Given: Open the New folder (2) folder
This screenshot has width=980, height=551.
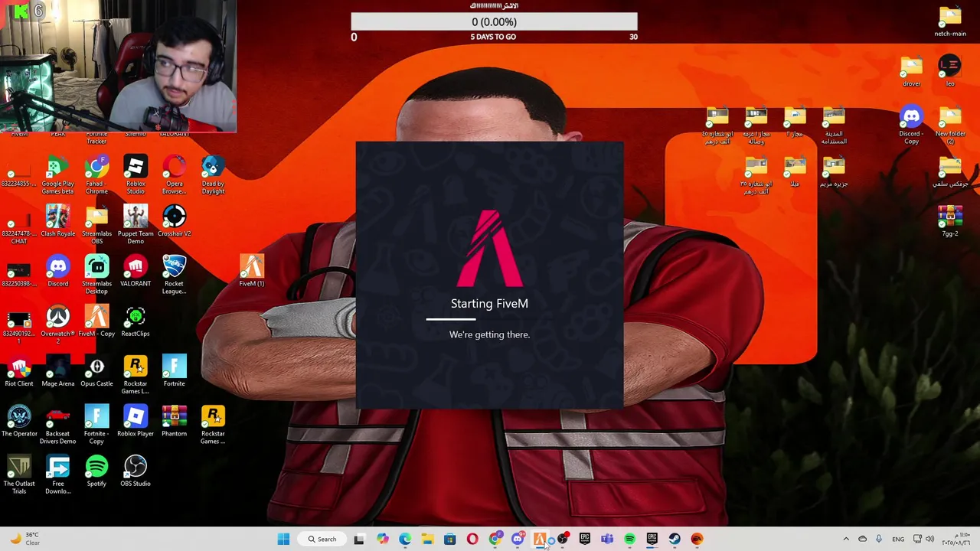Looking at the screenshot, I should coord(949,126).
